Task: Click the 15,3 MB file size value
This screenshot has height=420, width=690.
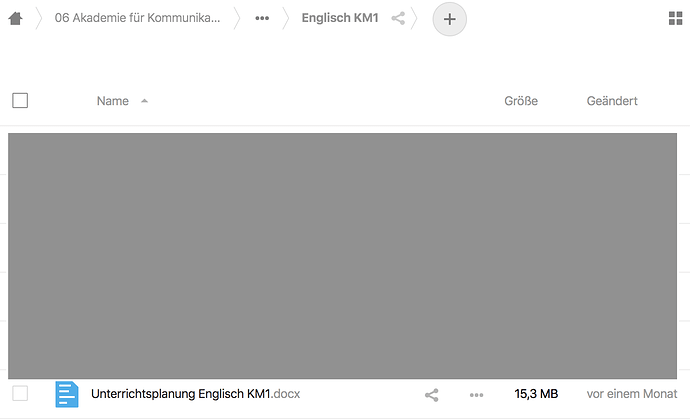Action: tap(536, 394)
